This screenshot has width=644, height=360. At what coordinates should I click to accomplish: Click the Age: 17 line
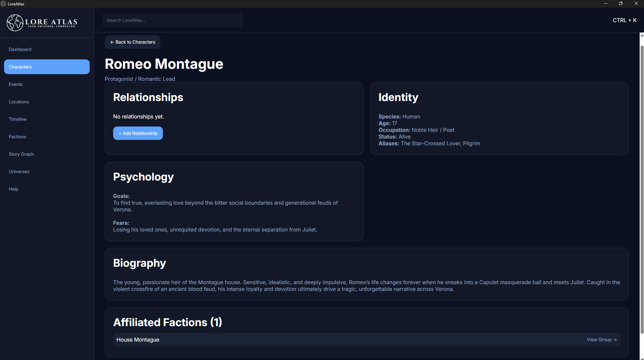388,123
